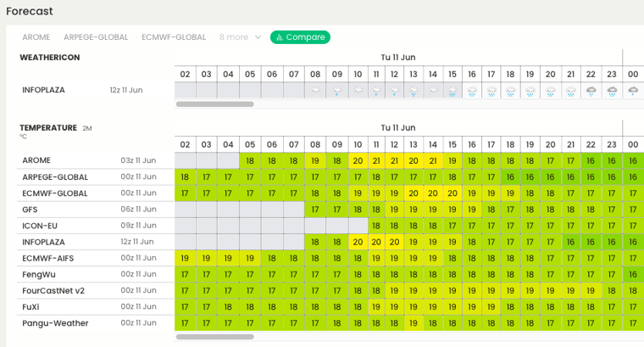The image size is (644, 347).
Task: Expand the 8 more models dropdown
Action: click(x=240, y=37)
